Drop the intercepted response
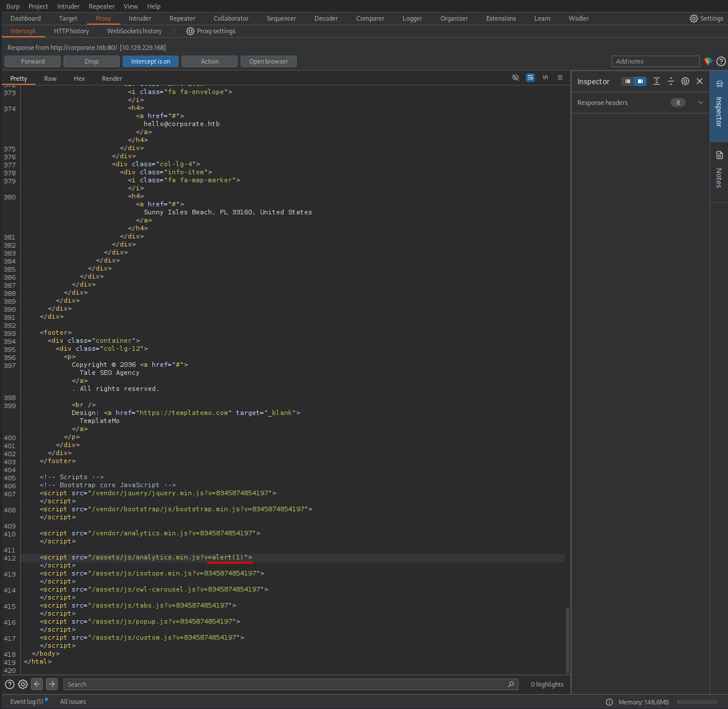 click(92, 61)
